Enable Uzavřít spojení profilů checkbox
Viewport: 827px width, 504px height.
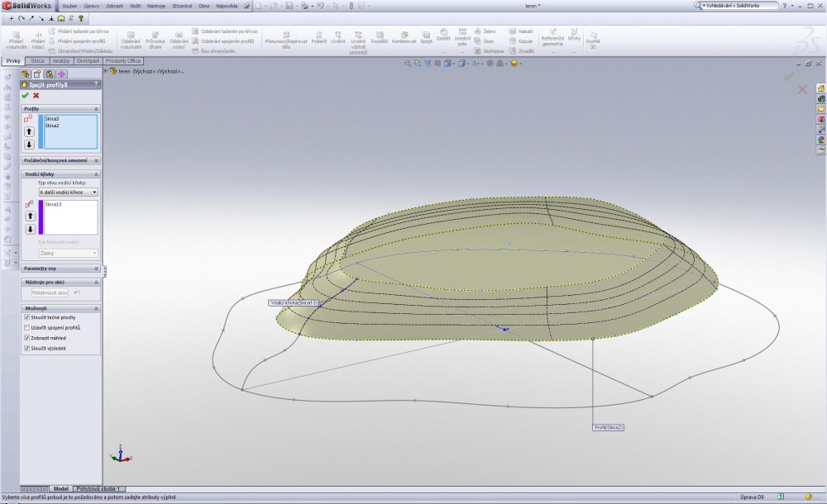(27, 328)
